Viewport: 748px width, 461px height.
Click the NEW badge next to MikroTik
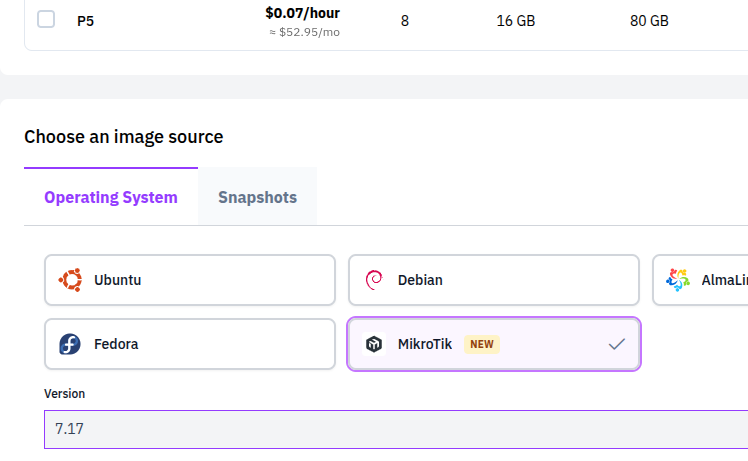coord(482,344)
